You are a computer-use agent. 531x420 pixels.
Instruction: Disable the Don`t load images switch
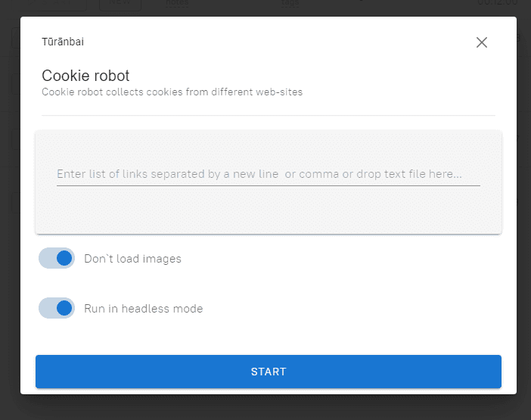(x=57, y=258)
